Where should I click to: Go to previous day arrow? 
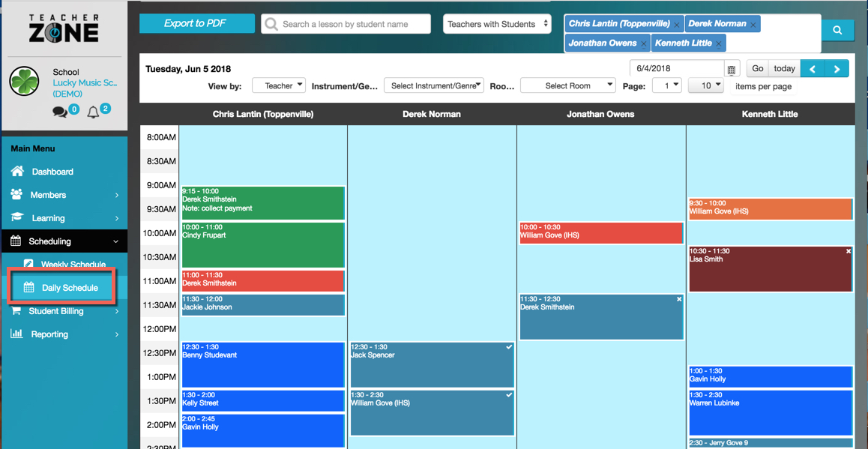pos(813,69)
